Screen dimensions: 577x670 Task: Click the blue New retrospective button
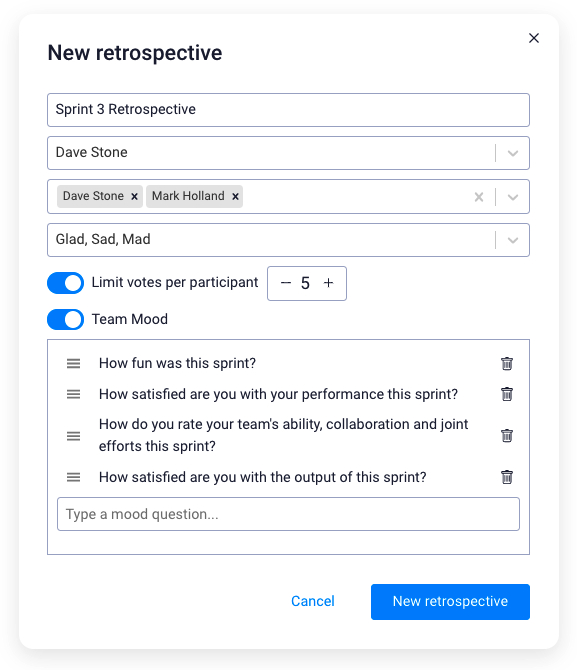point(450,602)
